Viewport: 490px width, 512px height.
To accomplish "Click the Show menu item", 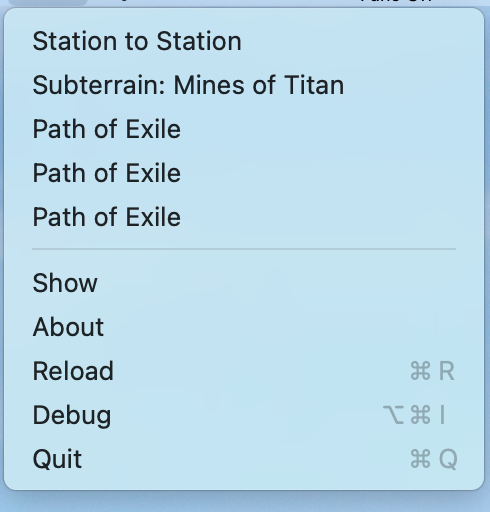I will (x=244, y=283).
